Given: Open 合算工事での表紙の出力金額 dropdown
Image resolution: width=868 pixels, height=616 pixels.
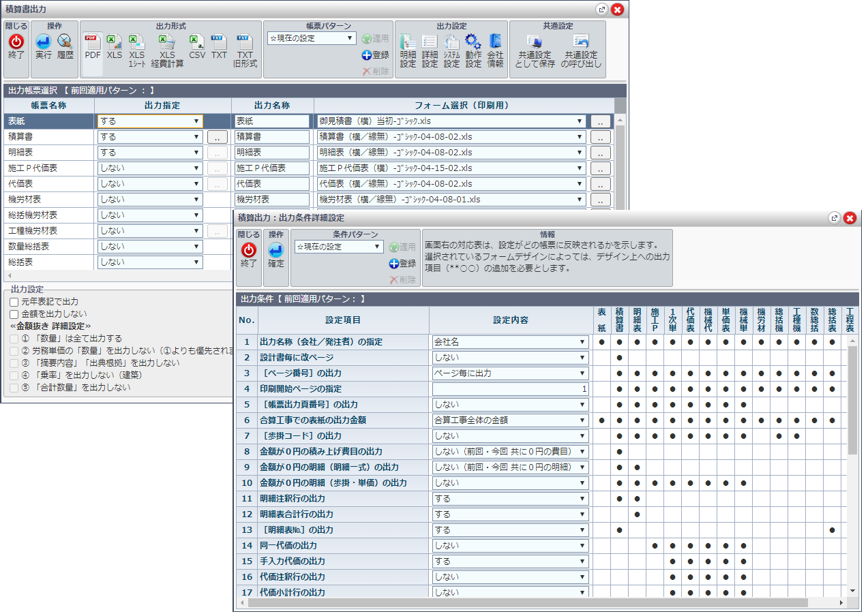Looking at the screenshot, I should (510, 420).
